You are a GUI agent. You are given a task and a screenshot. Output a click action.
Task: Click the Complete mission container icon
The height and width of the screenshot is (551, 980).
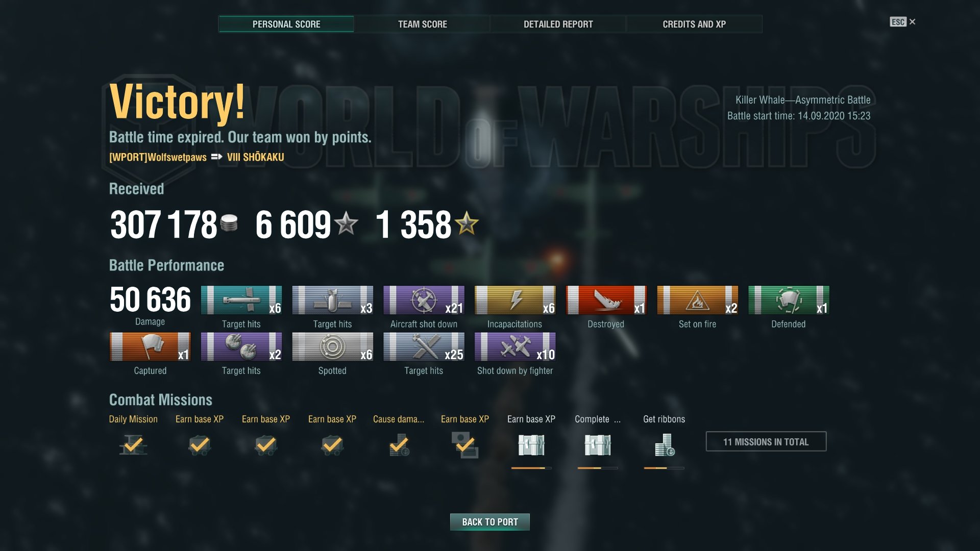(x=598, y=445)
